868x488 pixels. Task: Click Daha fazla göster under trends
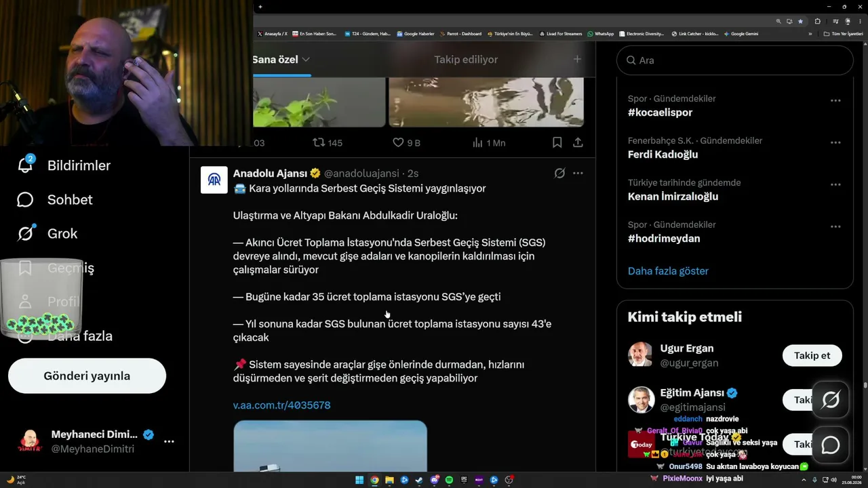(x=668, y=270)
